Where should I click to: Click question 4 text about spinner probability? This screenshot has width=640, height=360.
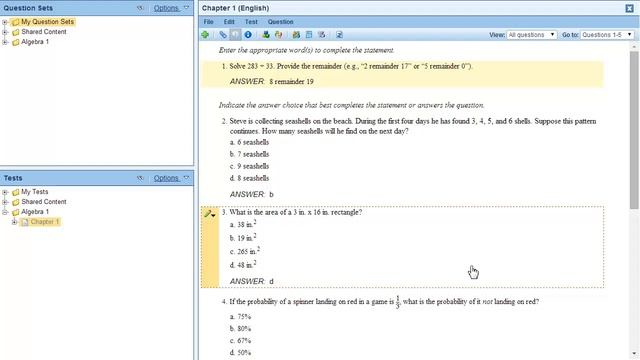pos(384,302)
